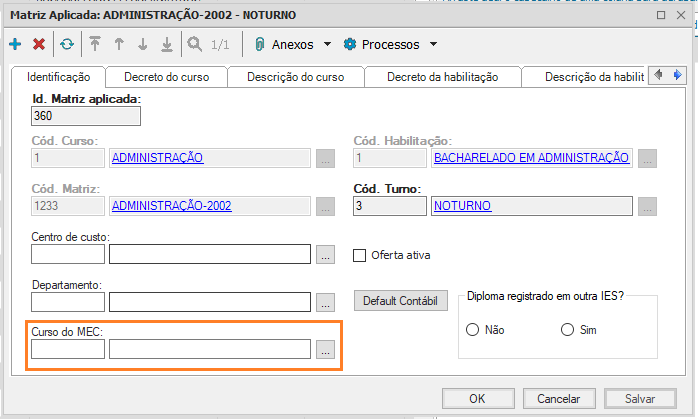This screenshot has height=419, width=698.
Task: Click the blue plus add record icon
Action: (14, 44)
